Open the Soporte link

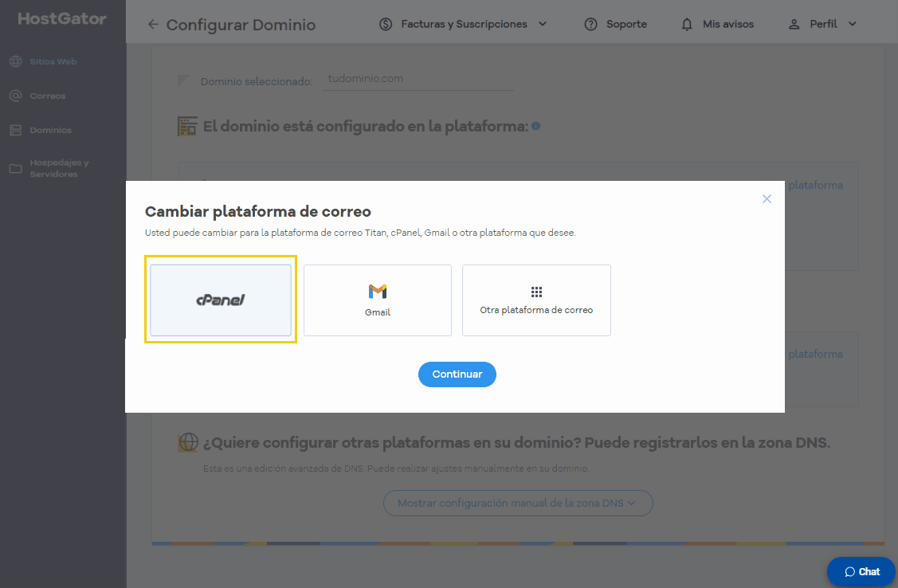626,24
